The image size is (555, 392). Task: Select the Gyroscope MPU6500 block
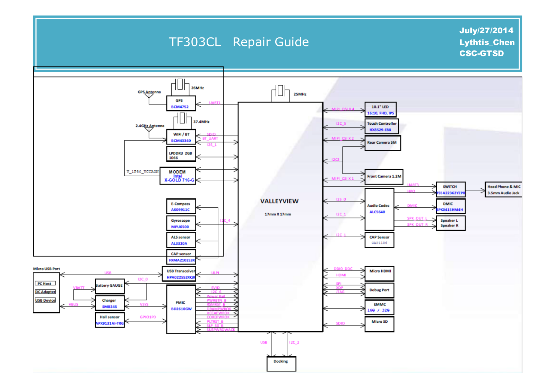[181, 223]
